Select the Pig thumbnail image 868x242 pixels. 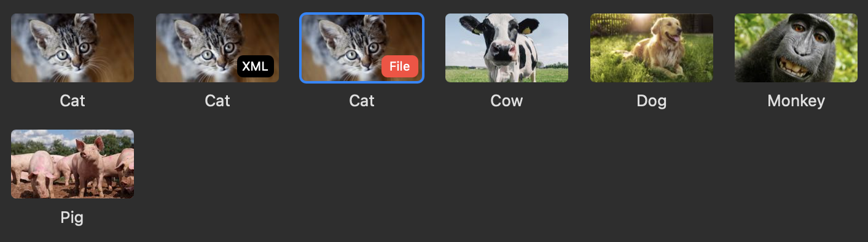coord(72,164)
